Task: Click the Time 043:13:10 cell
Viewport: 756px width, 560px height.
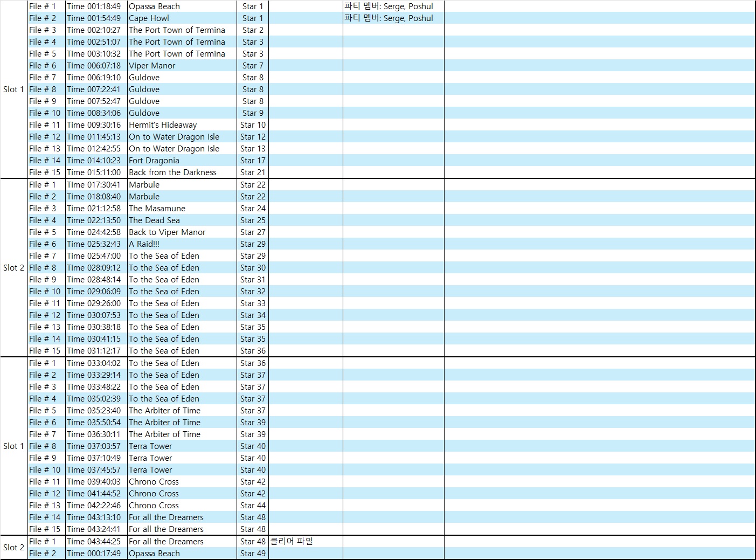Action: click(x=96, y=517)
